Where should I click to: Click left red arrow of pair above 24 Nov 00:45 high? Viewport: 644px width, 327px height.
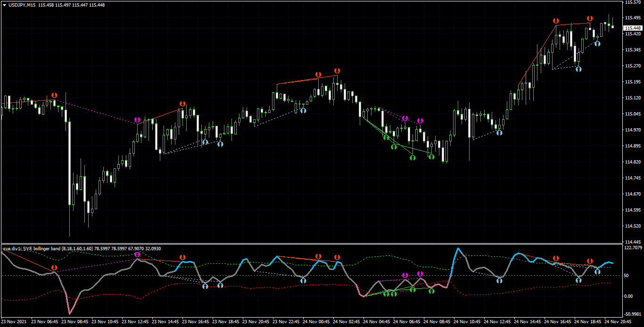(x=318, y=75)
